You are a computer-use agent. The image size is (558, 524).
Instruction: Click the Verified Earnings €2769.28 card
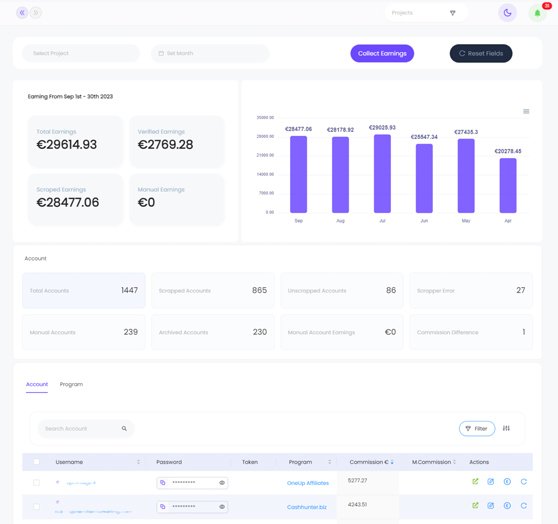177,141
